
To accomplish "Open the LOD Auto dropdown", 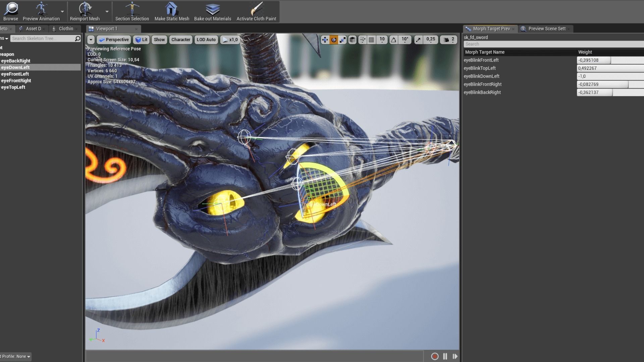I will click(x=206, y=40).
